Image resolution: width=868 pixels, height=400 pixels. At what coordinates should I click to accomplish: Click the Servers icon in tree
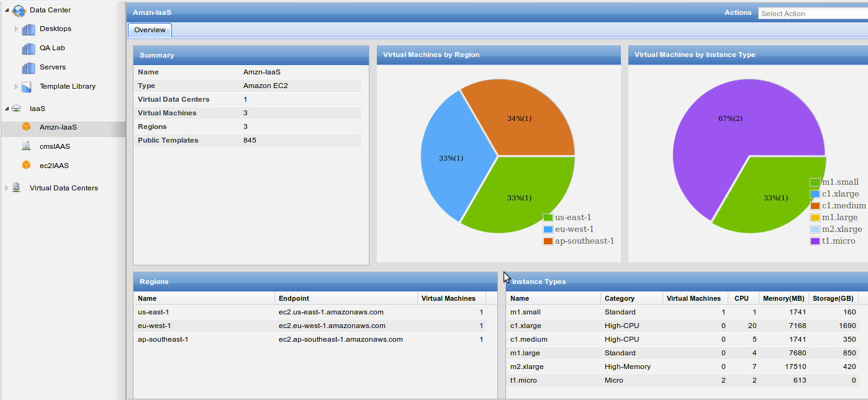click(29, 68)
